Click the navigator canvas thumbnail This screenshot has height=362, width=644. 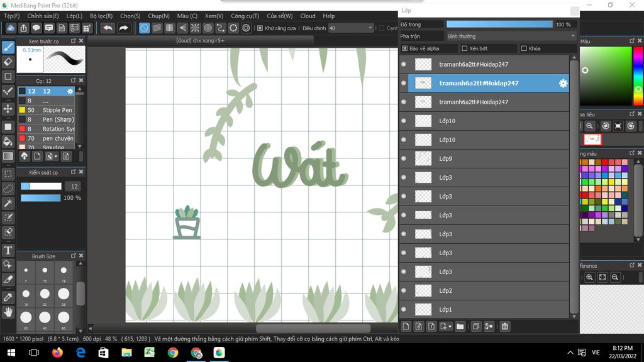[x=592, y=140]
